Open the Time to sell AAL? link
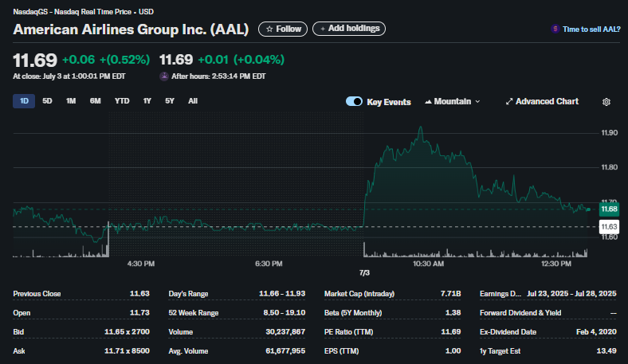Viewport: 628px width, 364px height. (591, 29)
